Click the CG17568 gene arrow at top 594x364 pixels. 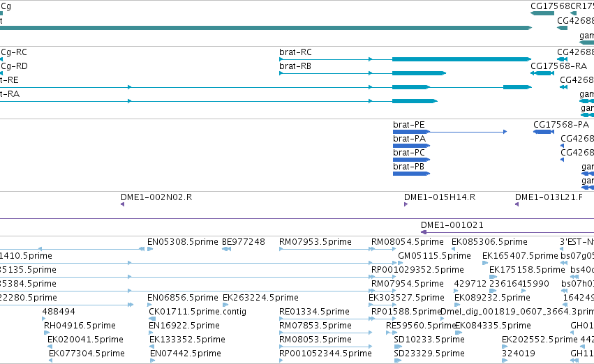[542, 13]
